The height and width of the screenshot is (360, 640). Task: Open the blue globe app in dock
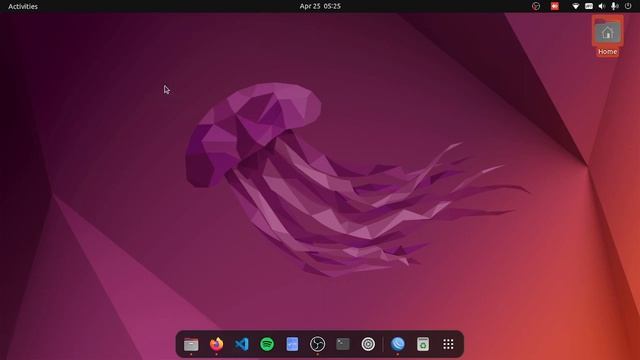click(398, 344)
